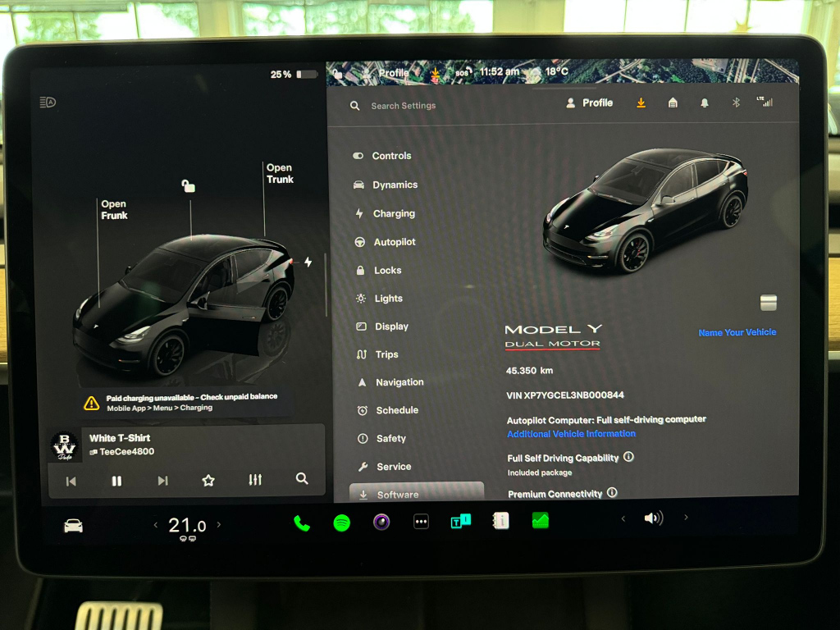Tap the 45.350 km odometer text

point(529,371)
